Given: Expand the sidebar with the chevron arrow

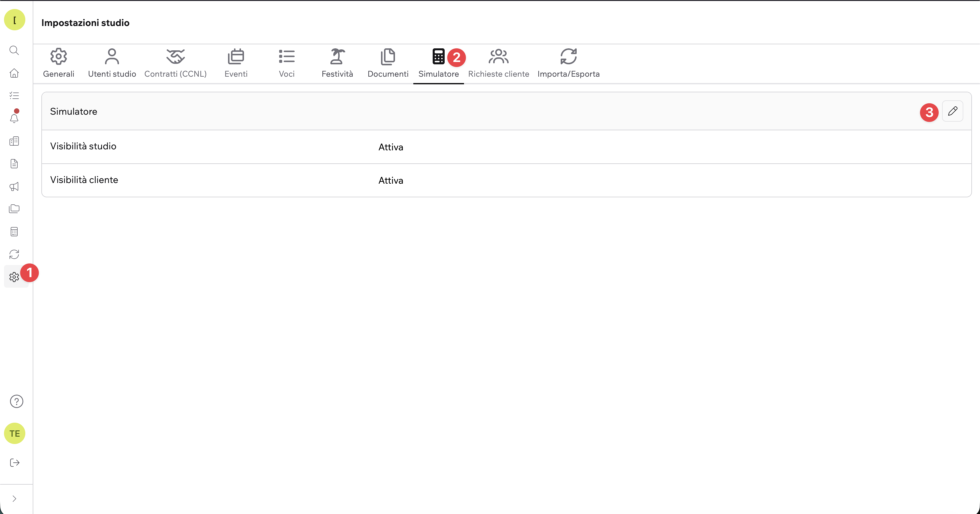Looking at the screenshot, I should [14, 499].
